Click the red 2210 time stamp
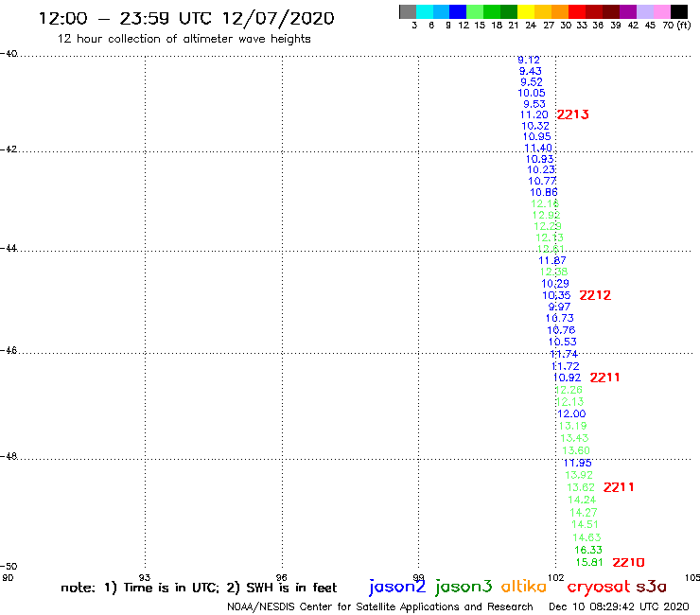 [628, 562]
